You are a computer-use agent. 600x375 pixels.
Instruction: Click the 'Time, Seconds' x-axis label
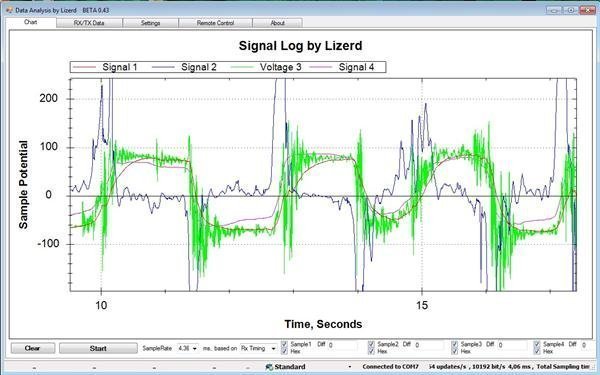[x=323, y=324]
